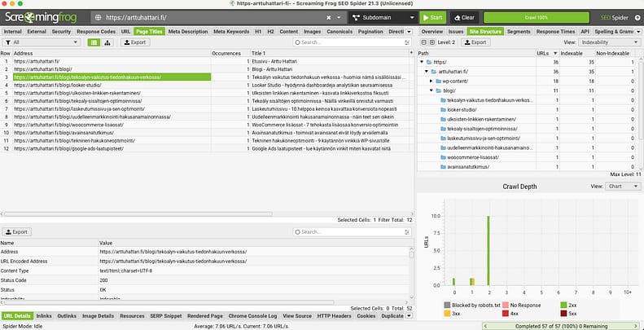Click the globe icon in the URL bar
Image resolution: width=644 pixels, height=330 pixels.
click(x=98, y=16)
